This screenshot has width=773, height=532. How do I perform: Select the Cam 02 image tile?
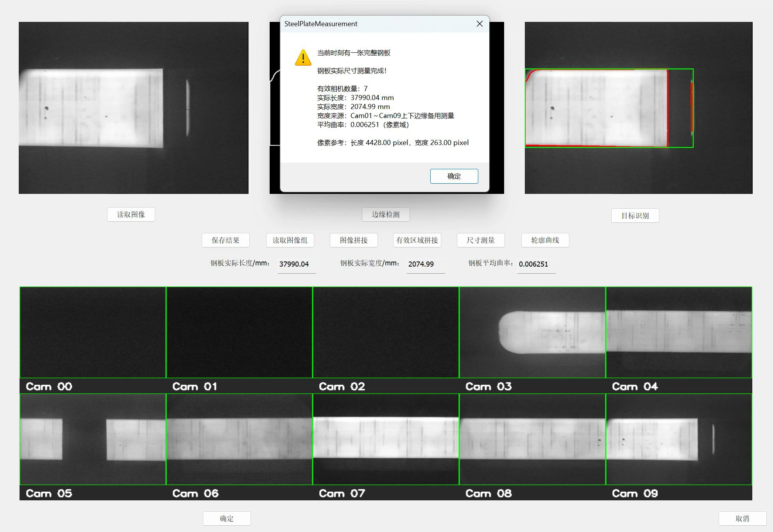pos(386,332)
